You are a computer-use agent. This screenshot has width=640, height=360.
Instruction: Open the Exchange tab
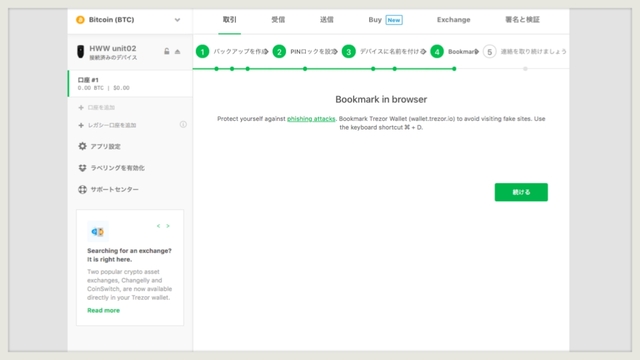[453, 20]
